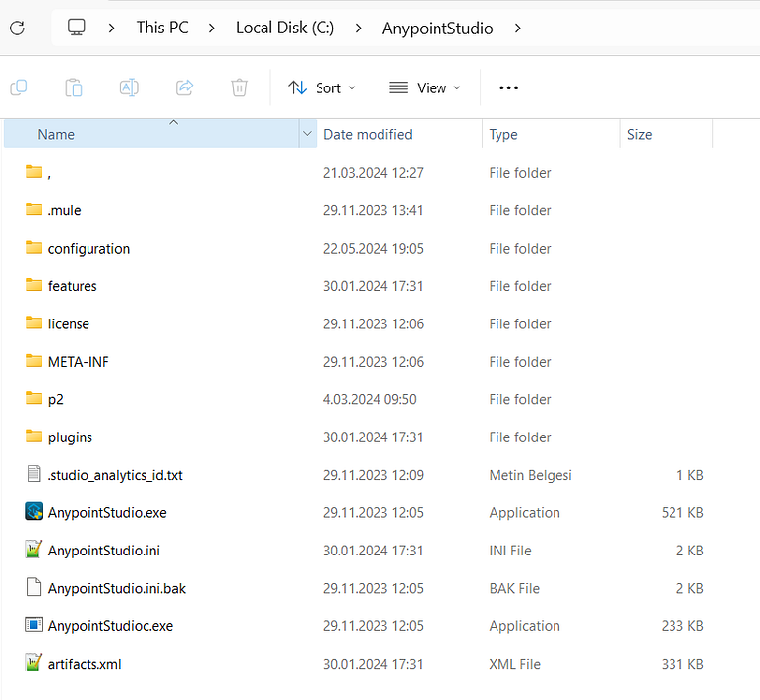This screenshot has width=760, height=700.
Task: Click the AnypointStudioc.exe application icon
Action: 33,625
